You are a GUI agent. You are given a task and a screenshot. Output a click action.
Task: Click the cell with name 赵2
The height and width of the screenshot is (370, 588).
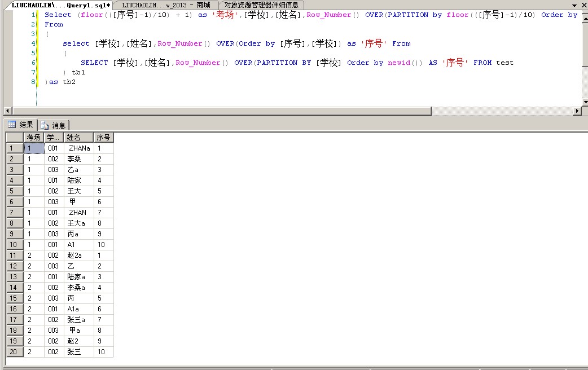(79, 341)
